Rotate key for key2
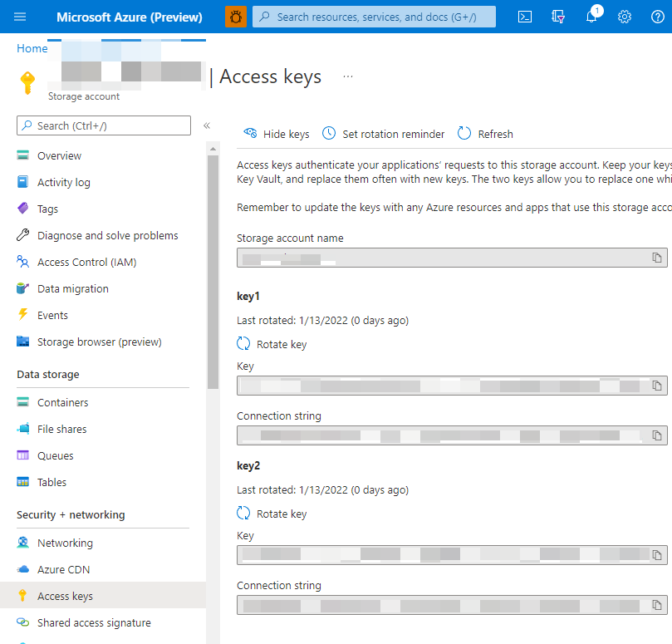672x644 pixels. [x=272, y=514]
